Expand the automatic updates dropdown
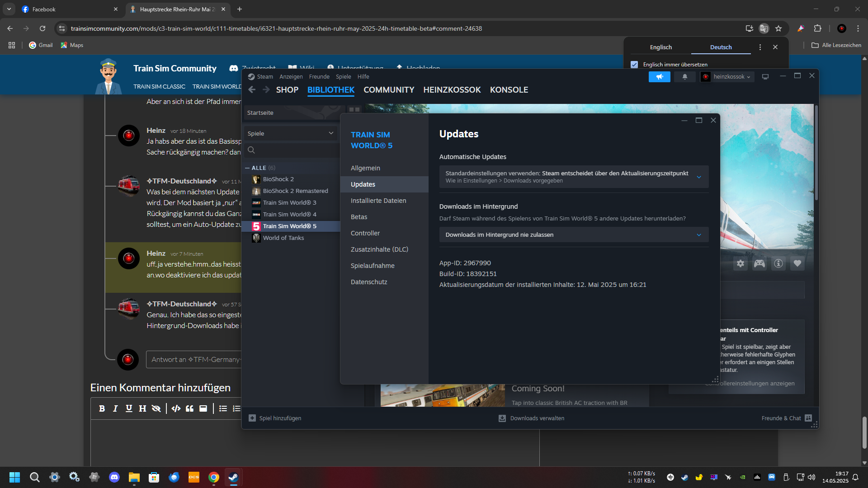The image size is (868, 488). (574, 177)
